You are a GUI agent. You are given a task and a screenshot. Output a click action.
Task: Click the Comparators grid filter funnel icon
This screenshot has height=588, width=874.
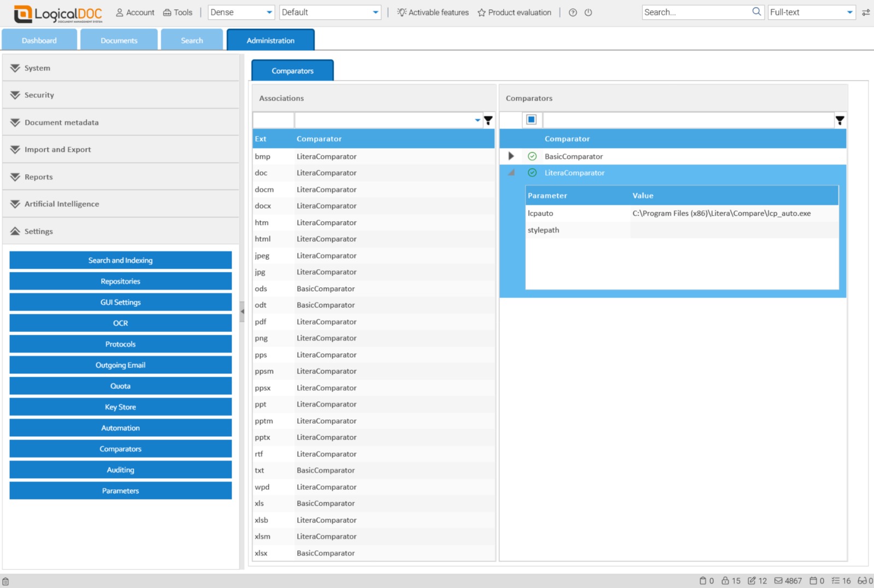click(840, 120)
